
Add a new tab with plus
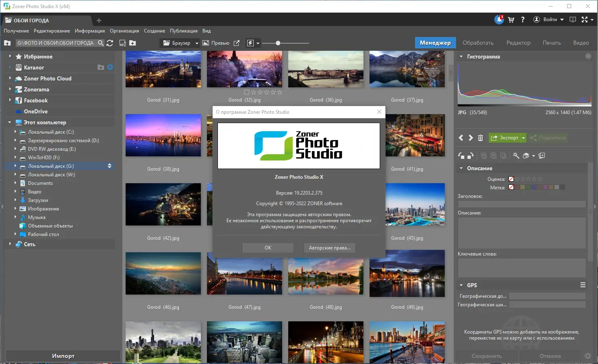click(x=99, y=20)
